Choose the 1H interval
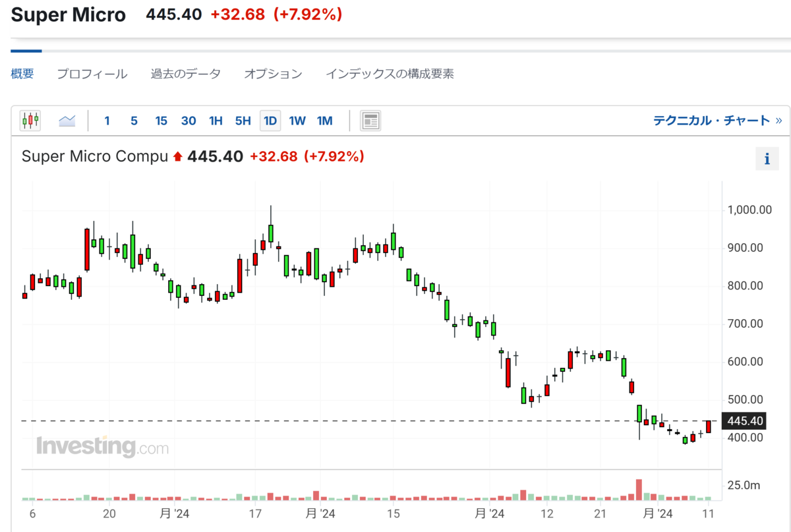 (x=216, y=121)
